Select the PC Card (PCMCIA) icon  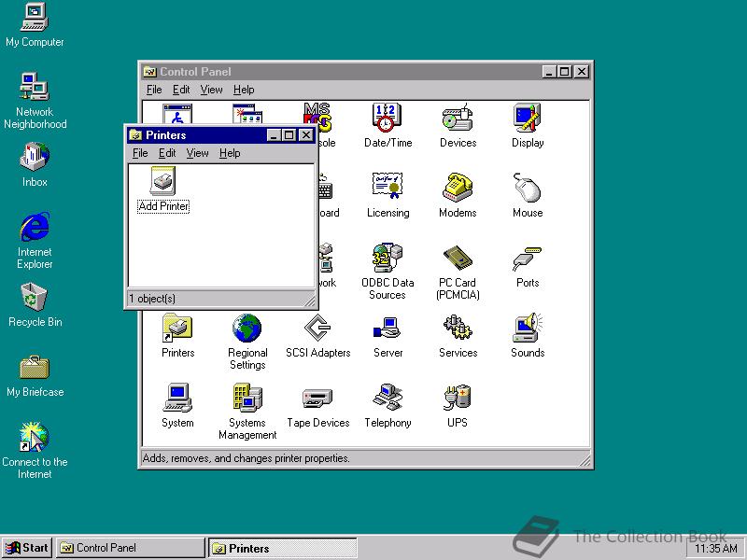[458, 271]
